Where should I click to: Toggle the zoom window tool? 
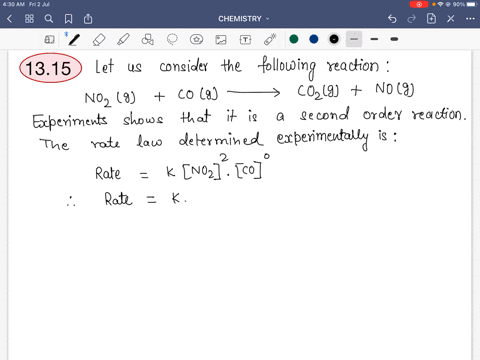pos(49,39)
